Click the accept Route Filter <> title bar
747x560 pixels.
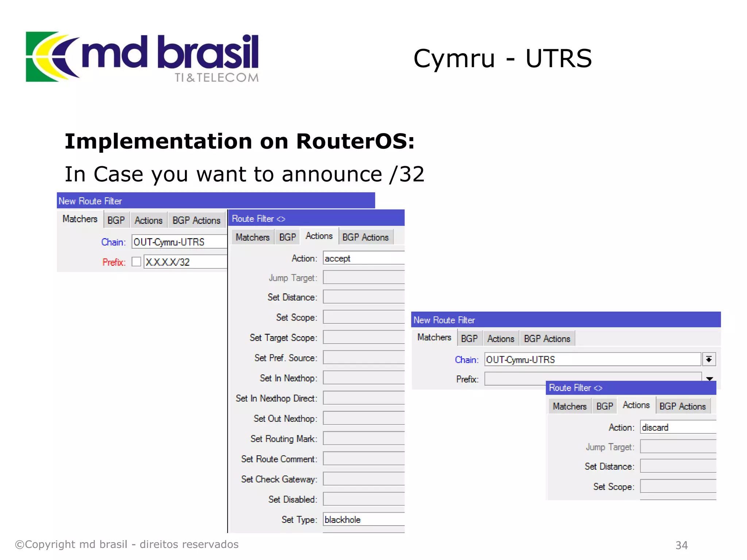click(x=317, y=218)
